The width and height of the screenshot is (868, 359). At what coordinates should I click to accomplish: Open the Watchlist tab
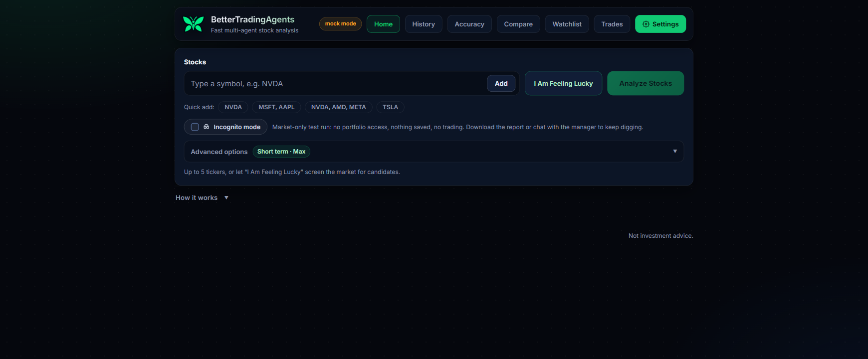click(567, 24)
